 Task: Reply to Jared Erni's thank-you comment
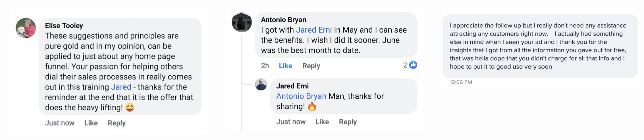(x=348, y=122)
